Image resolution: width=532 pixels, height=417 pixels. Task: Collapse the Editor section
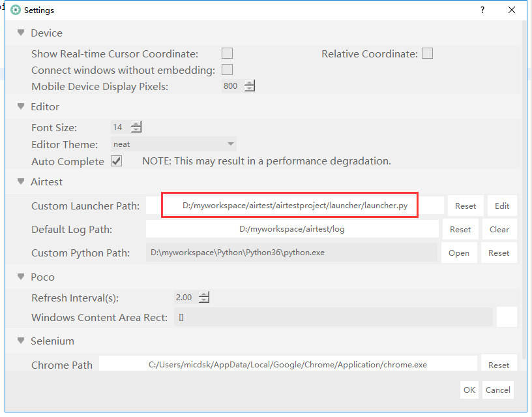(21, 106)
